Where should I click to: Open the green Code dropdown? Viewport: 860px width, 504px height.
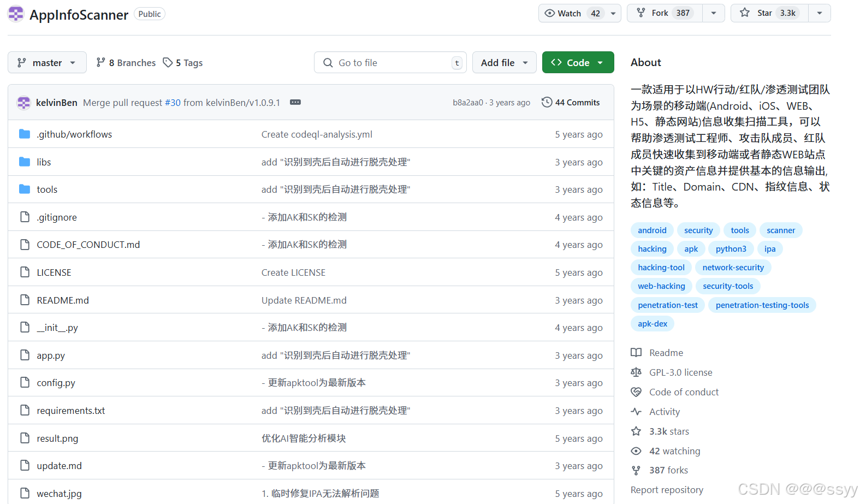click(578, 63)
